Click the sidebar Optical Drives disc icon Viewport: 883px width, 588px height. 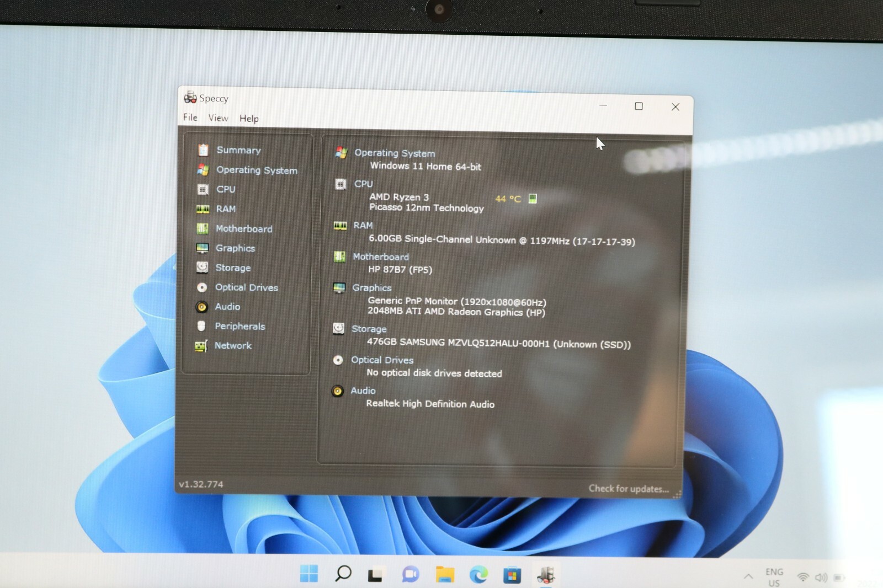[202, 287]
